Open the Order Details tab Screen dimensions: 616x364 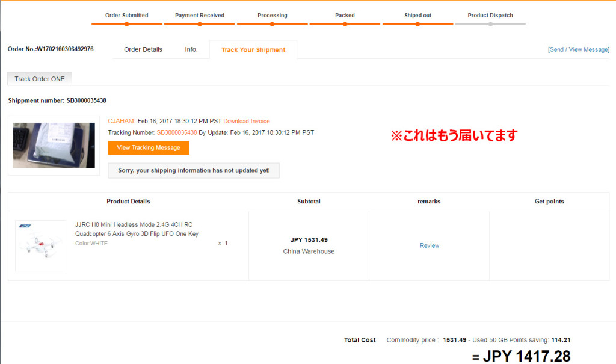coord(143,49)
